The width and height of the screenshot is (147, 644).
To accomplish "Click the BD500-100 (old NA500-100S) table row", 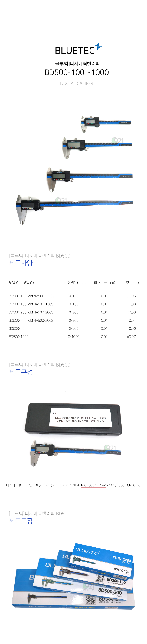I will point(73,296).
